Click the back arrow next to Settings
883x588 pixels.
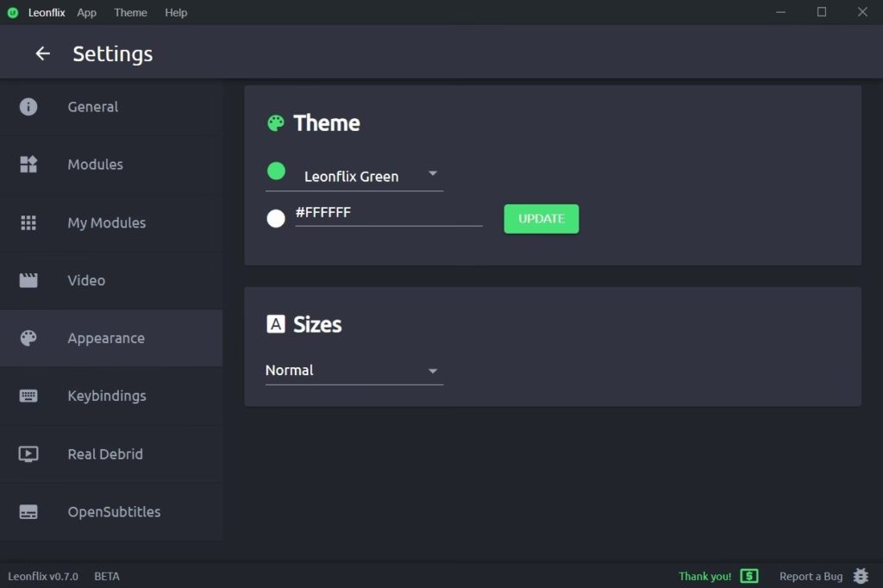pos(42,53)
